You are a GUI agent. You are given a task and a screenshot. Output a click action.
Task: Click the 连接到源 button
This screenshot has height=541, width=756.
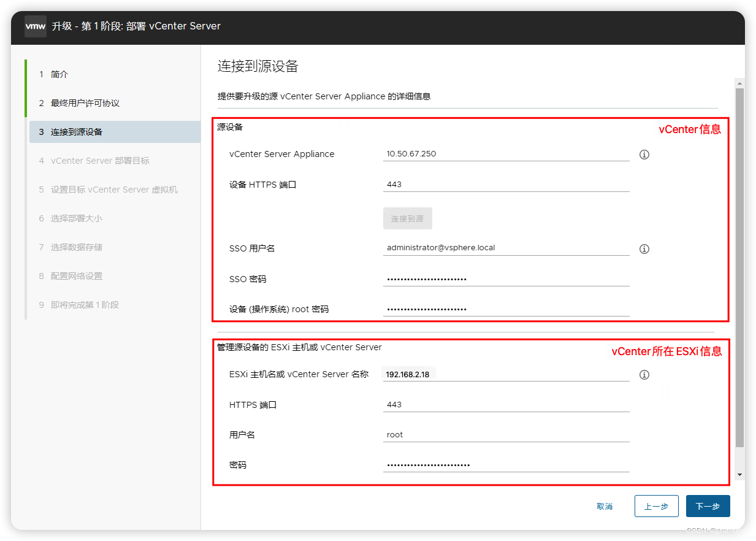click(408, 218)
